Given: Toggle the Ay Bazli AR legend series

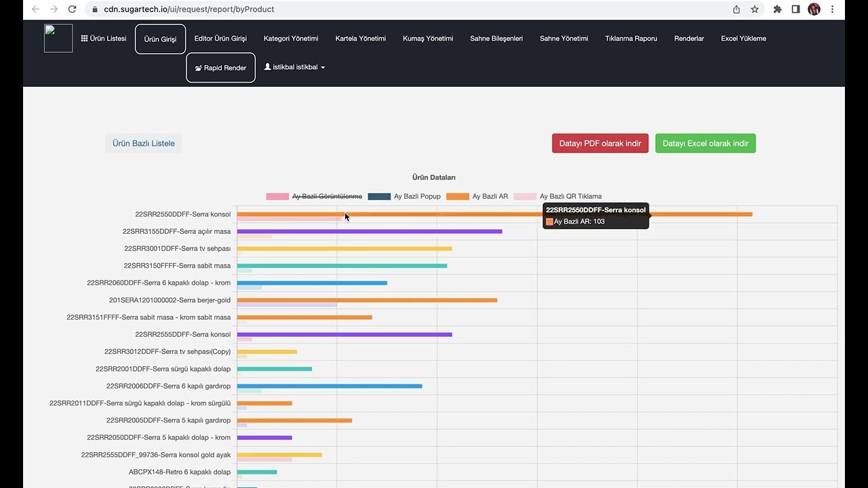Looking at the screenshot, I should pyautogui.click(x=477, y=197).
